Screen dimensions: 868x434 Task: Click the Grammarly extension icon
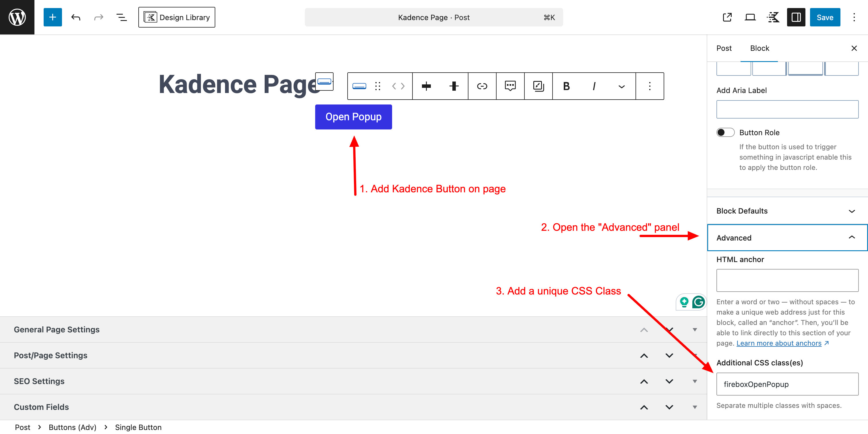point(699,302)
